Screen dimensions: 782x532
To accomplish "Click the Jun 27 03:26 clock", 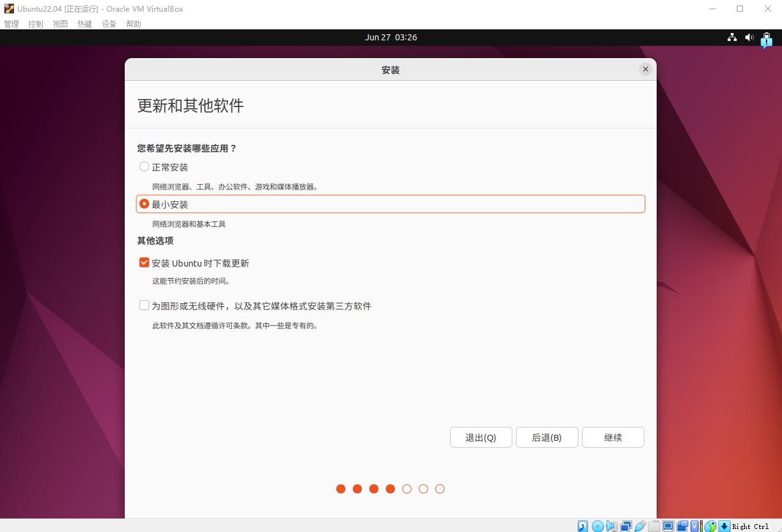I will click(391, 37).
